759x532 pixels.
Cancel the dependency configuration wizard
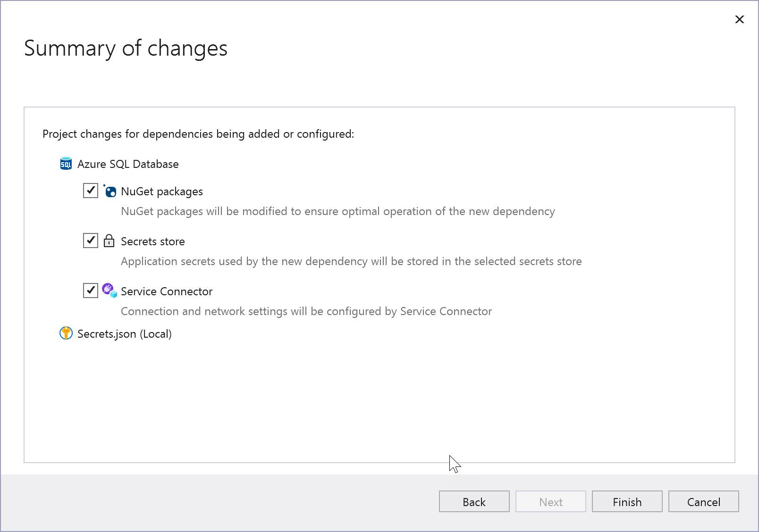(x=703, y=501)
